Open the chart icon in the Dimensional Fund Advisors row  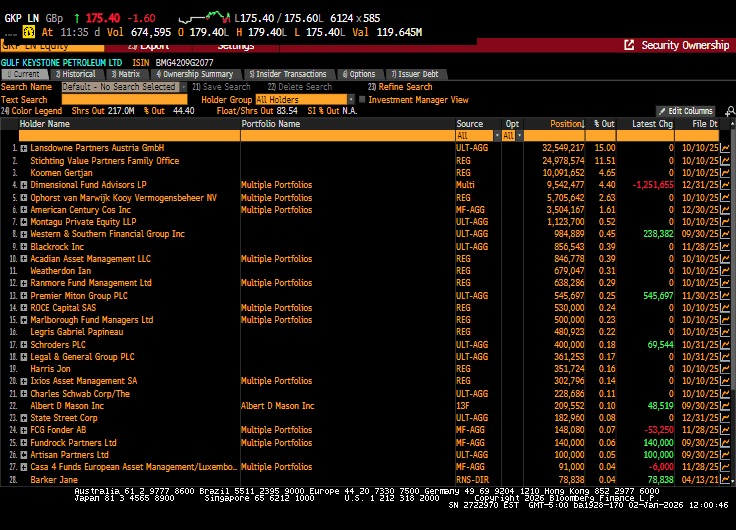tap(725, 185)
